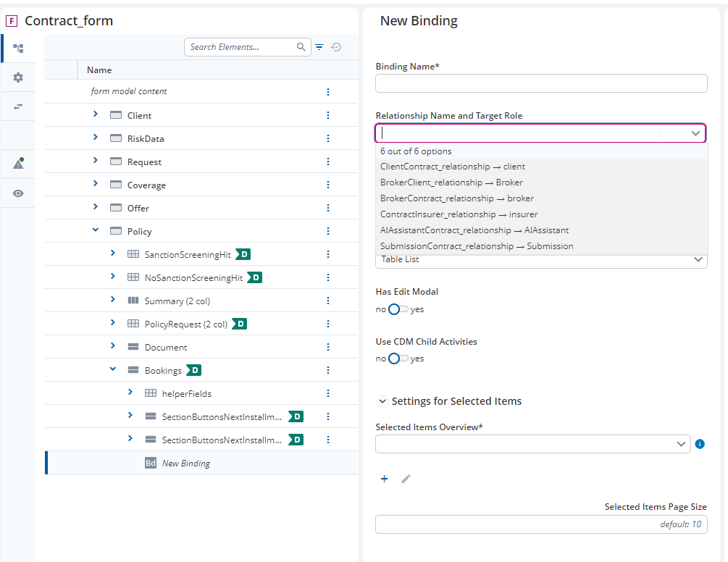Click the Contract_form title
Viewport: 728px width, 562px height.
pyautogui.click(x=69, y=21)
